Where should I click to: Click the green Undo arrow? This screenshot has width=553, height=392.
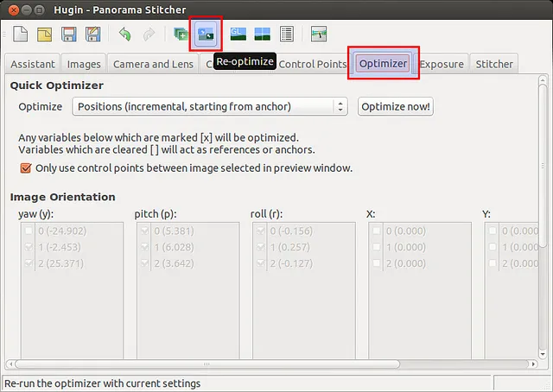[124, 35]
